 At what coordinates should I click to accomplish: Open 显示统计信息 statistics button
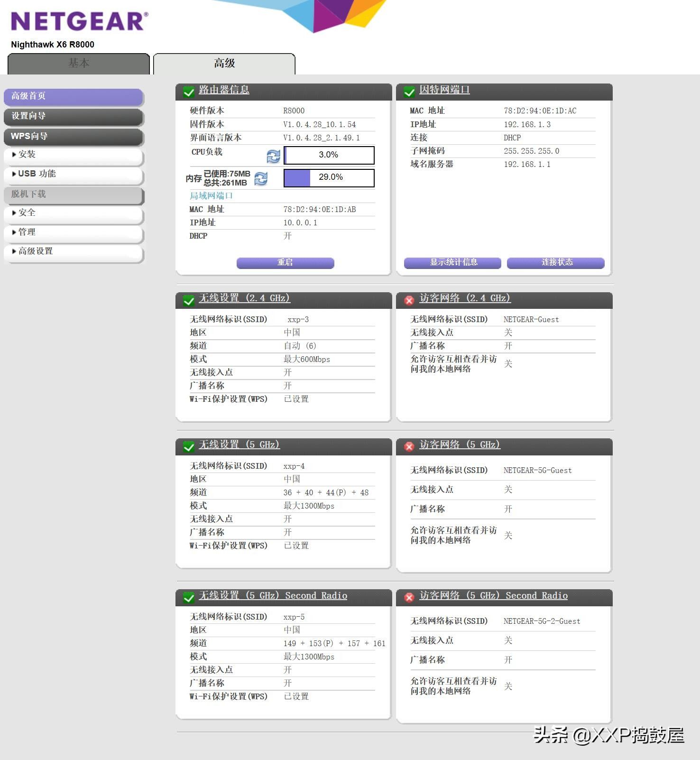(x=452, y=263)
